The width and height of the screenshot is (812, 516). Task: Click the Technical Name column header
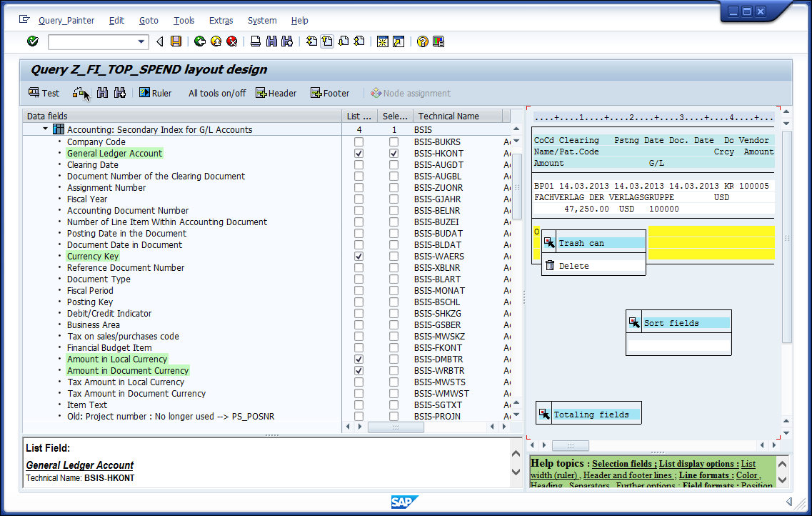click(x=458, y=116)
